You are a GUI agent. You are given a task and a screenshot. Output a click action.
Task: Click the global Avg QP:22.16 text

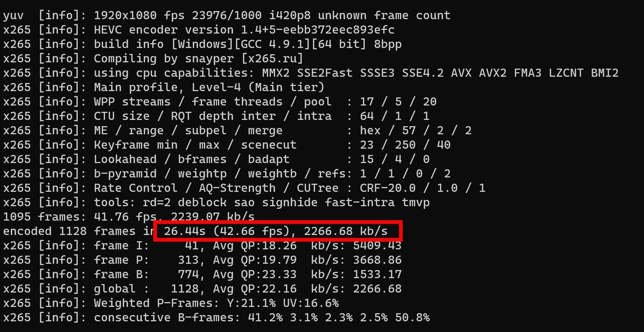(x=255, y=289)
